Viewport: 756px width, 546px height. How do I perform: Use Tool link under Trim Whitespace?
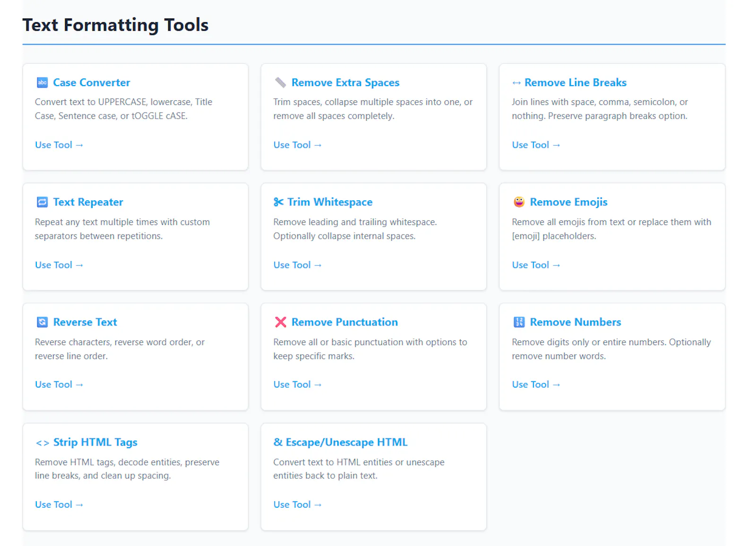(x=297, y=265)
